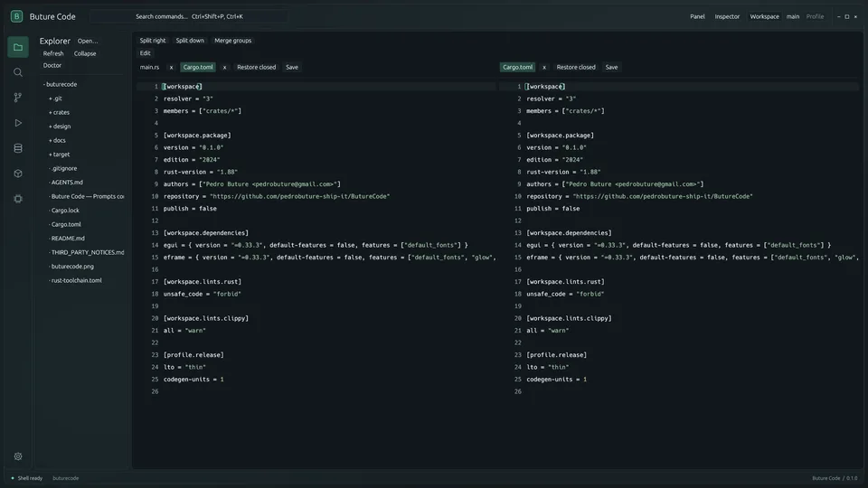This screenshot has width=868, height=488.
Task: Restore closed tab in right pane
Action: pos(576,67)
